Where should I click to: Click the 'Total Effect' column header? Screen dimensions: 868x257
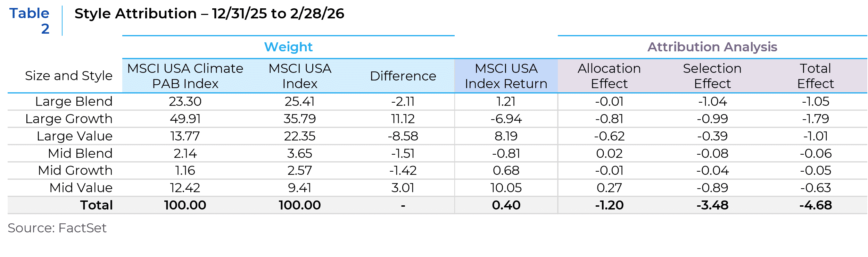815,76
